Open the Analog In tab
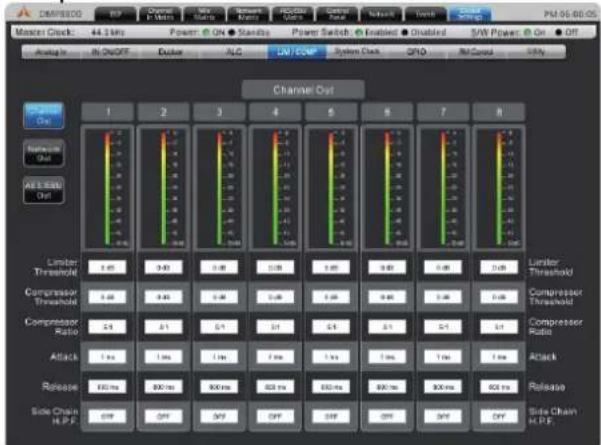This screenshot has width=601, height=445. 51,52
